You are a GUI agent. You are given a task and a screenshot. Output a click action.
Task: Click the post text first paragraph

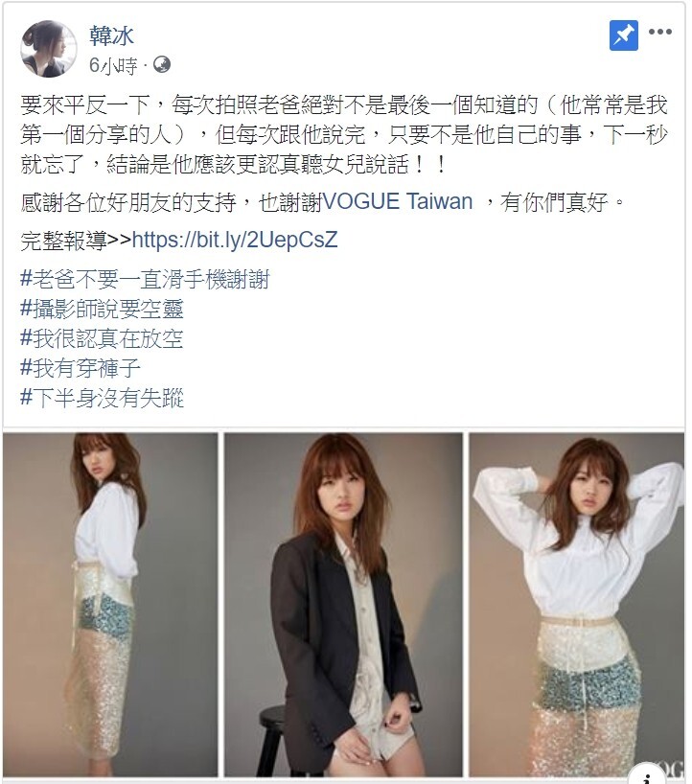click(x=344, y=134)
